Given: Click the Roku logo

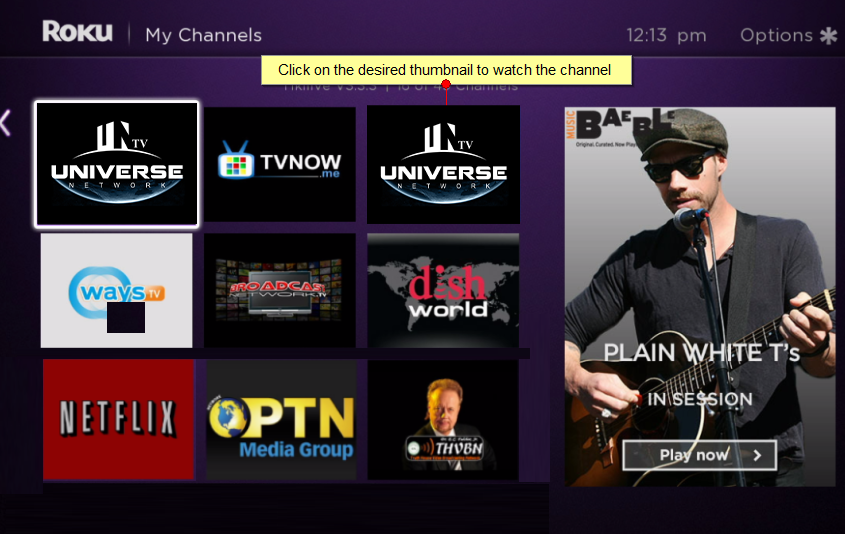Looking at the screenshot, I should click(78, 31).
